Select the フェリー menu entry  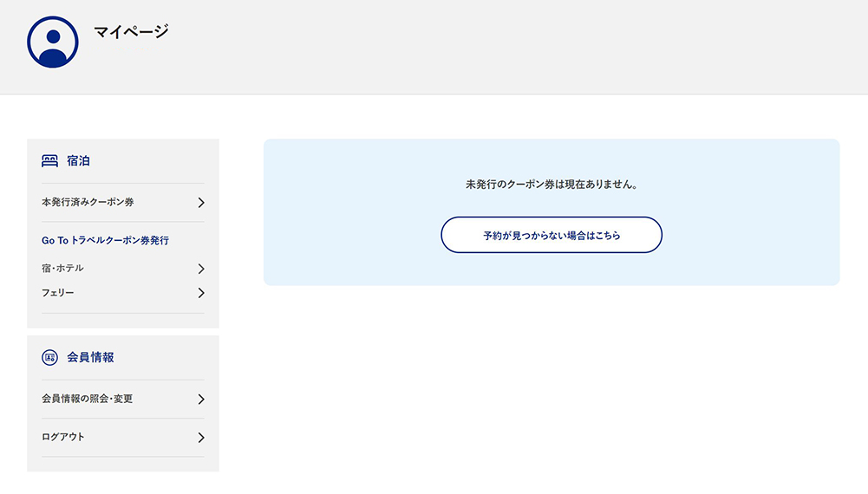pyautogui.click(x=123, y=293)
